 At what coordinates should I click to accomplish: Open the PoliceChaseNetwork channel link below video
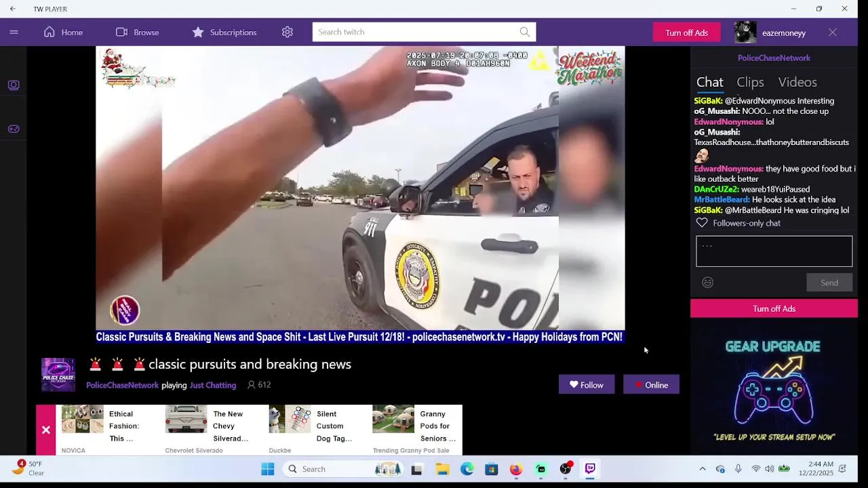coord(122,385)
